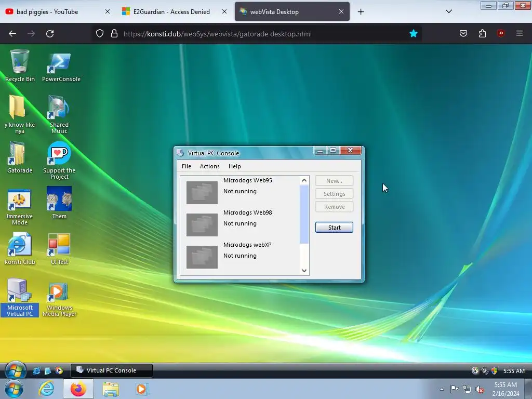
Task: Switch to Firefox on the Windows taskbar
Action: [78, 389]
